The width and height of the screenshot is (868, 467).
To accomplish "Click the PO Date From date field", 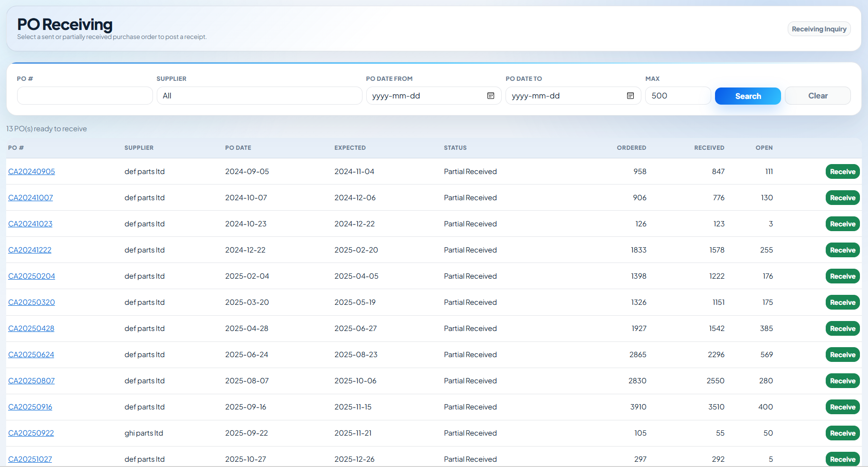I will (434, 96).
